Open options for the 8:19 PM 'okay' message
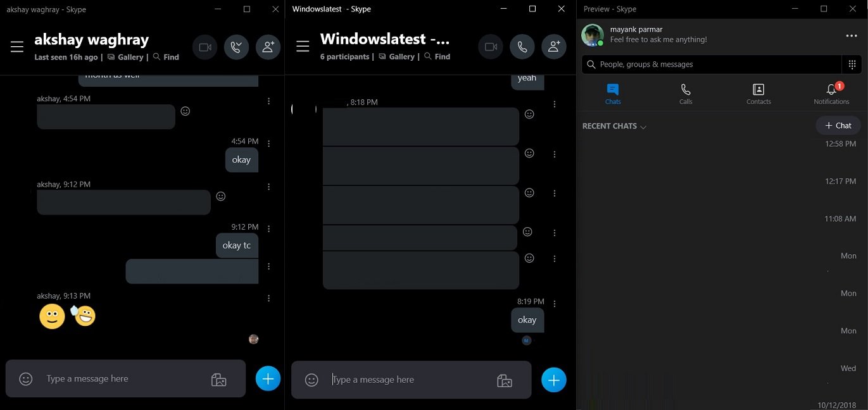Screen dimensions: 868x410 tap(555, 304)
